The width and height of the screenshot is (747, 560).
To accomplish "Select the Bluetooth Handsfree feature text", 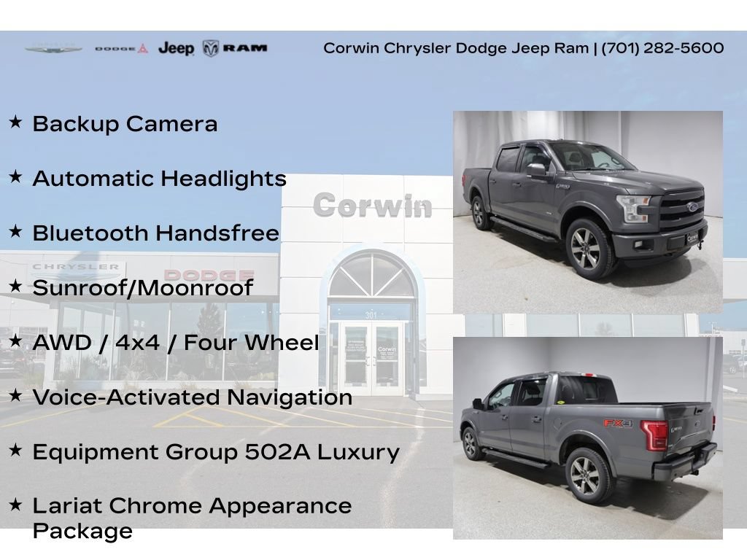I will (156, 233).
